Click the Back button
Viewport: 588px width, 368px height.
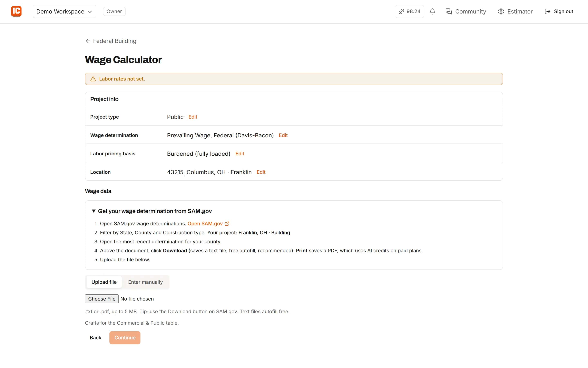click(x=96, y=338)
